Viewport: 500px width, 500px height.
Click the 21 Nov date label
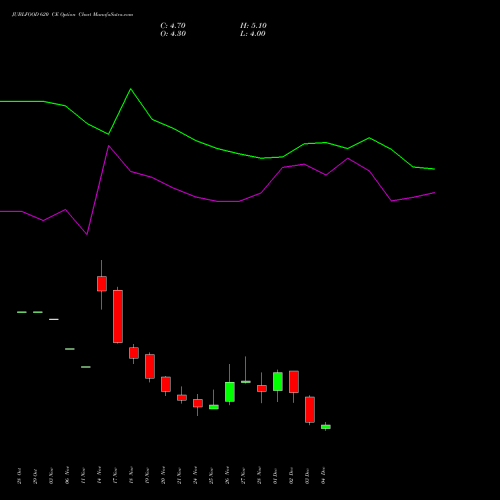[x=179, y=476]
